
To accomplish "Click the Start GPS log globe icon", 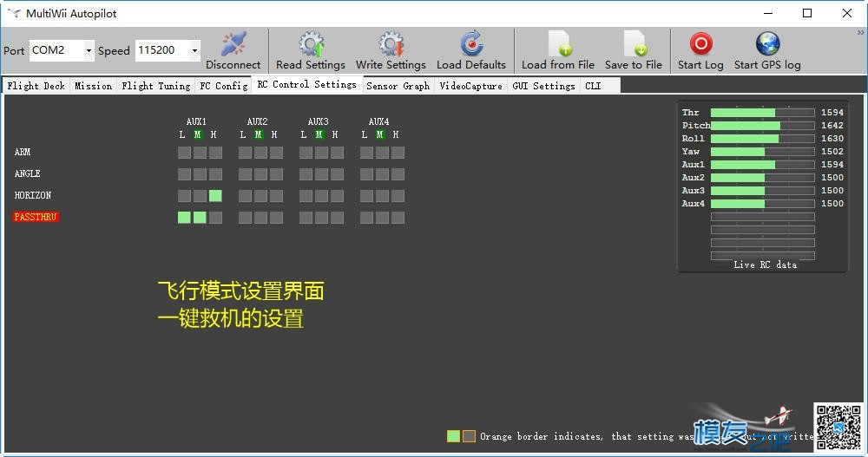I will pyautogui.click(x=768, y=43).
